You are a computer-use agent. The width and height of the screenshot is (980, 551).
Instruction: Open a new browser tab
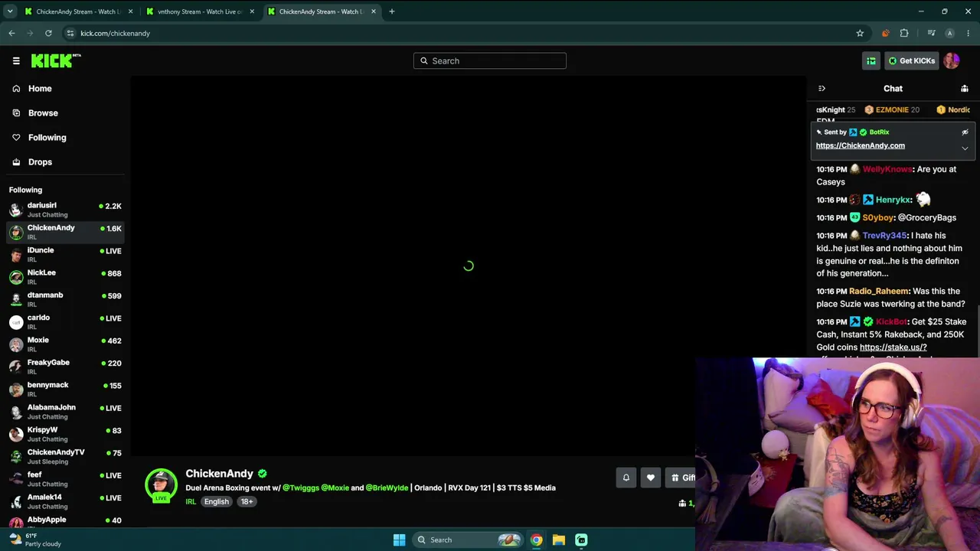392,11
